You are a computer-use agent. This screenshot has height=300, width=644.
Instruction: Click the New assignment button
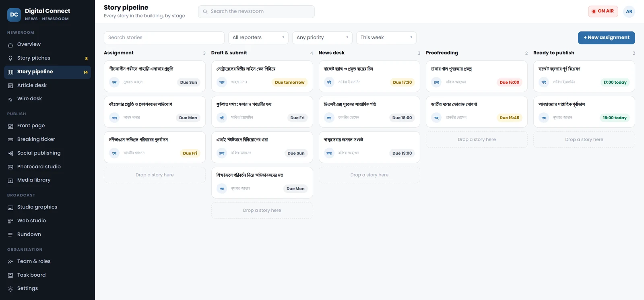[607, 37]
